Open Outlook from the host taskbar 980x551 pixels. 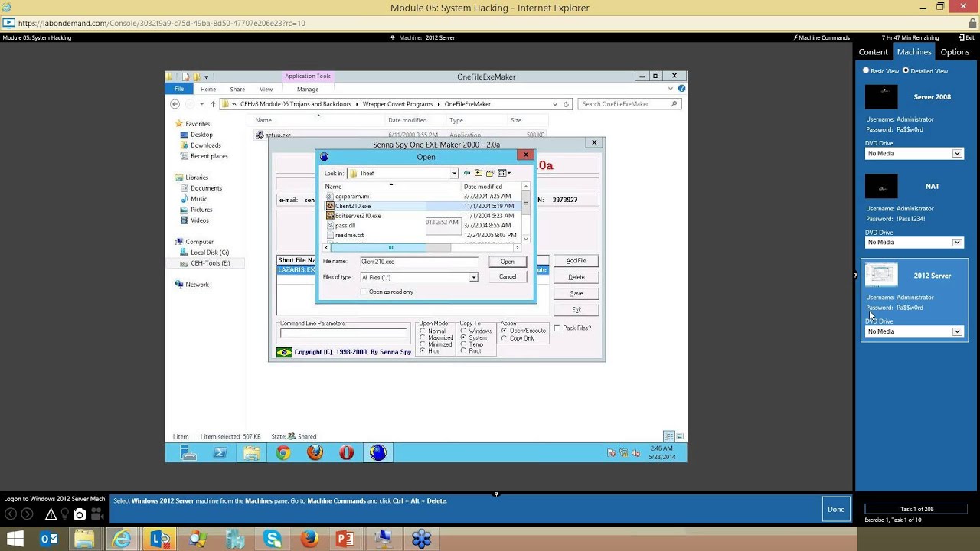click(50, 540)
